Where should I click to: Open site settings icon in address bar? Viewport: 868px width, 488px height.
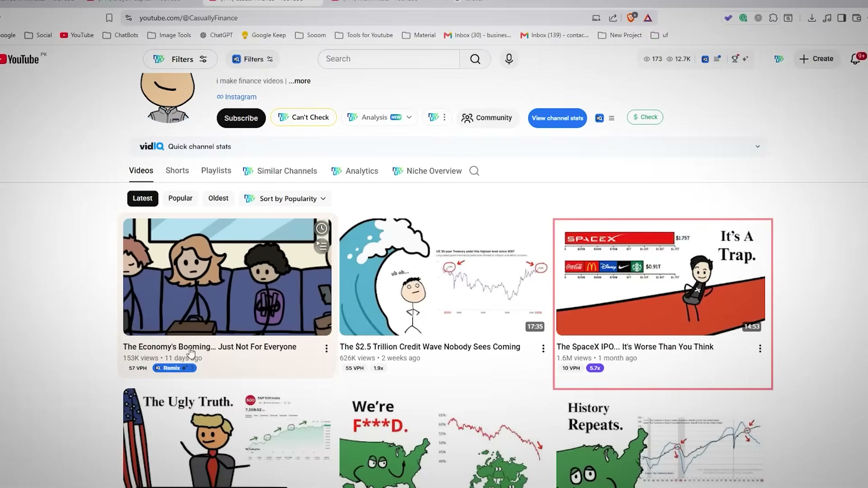pos(129,18)
